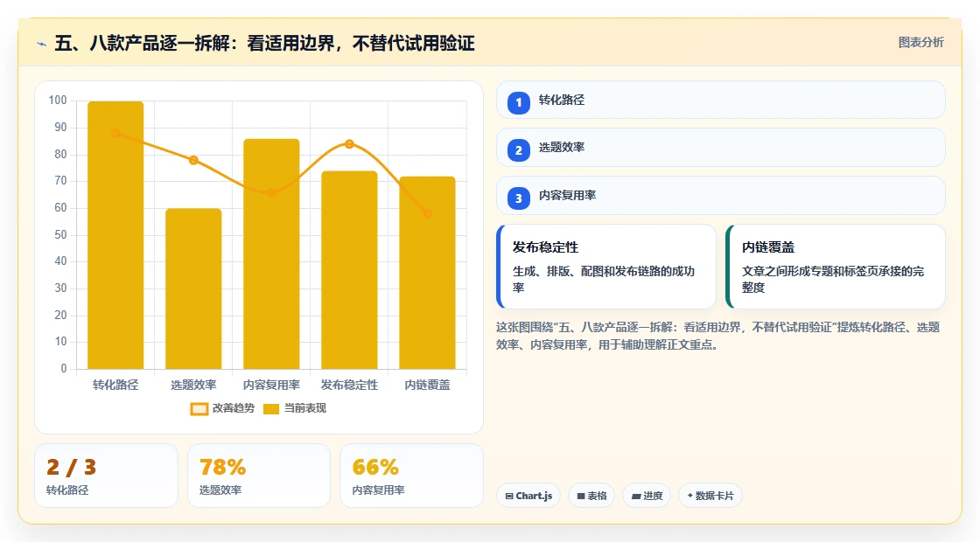Click the trend line point above 发布稳定性

click(x=349, y=144)
